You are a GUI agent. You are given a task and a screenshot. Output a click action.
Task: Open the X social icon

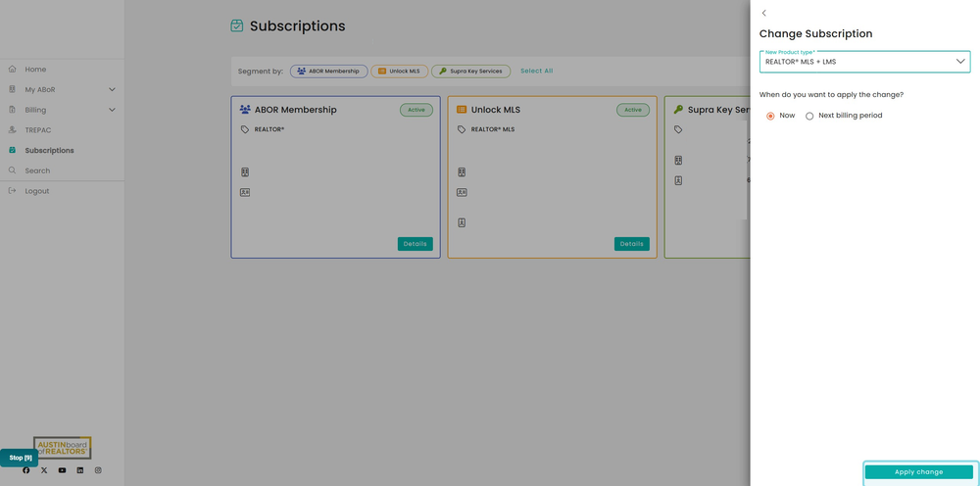tap(44, 470)
